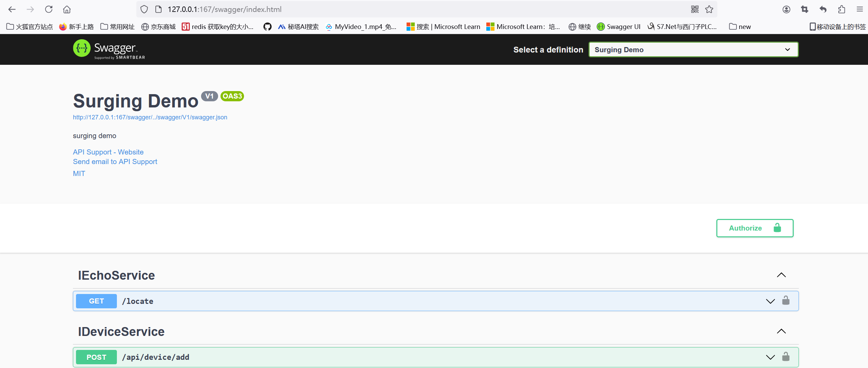Bookmark this page with the star icon
This screenshot has height=368, width=868.
[709, 9]
